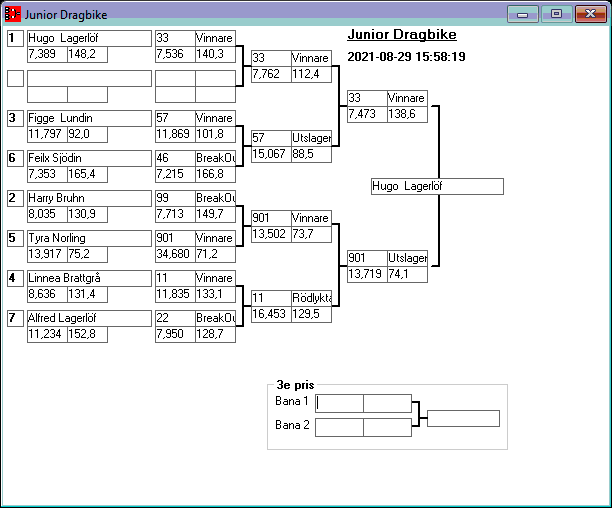
Task: Click the speed value 165,4
Action: 87,174
